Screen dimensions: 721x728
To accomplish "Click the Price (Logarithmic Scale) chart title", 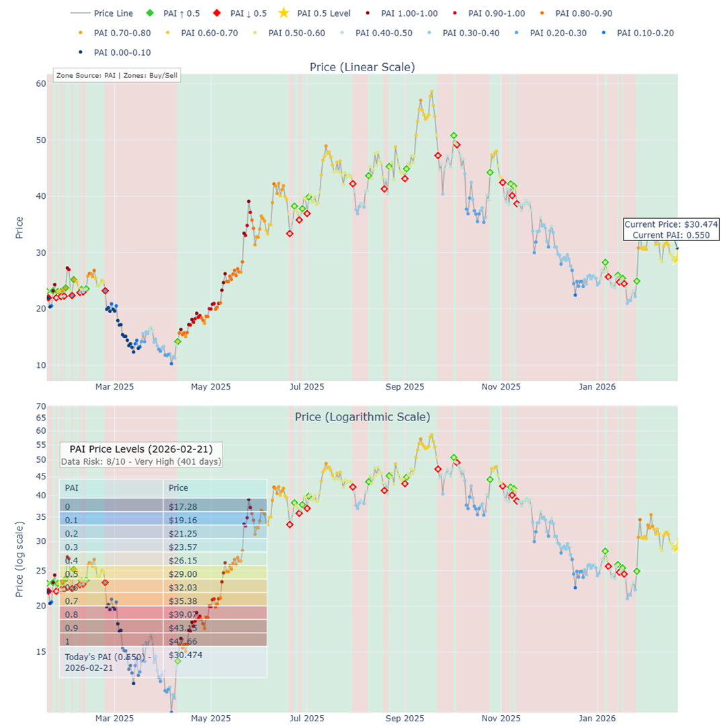I will pyautogui.click(x=362, y=417).
